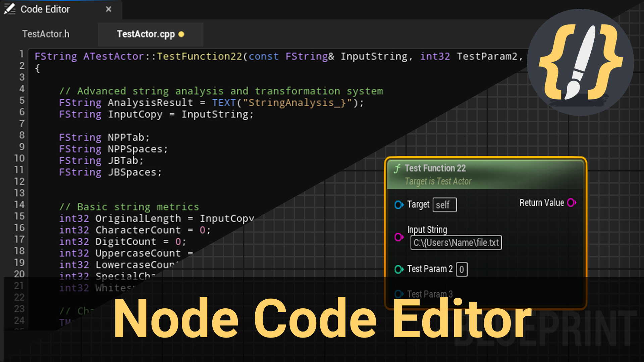Screen dimensions: 644x362
Task: Click the TestFunction22 function signature line
Action: click(278, 56)
